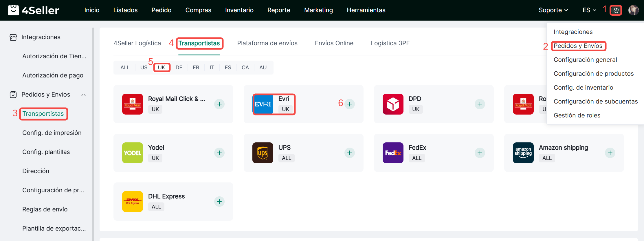Click the FedEx logo icon
Screen dimensions: 644x241
pos(393,153)
